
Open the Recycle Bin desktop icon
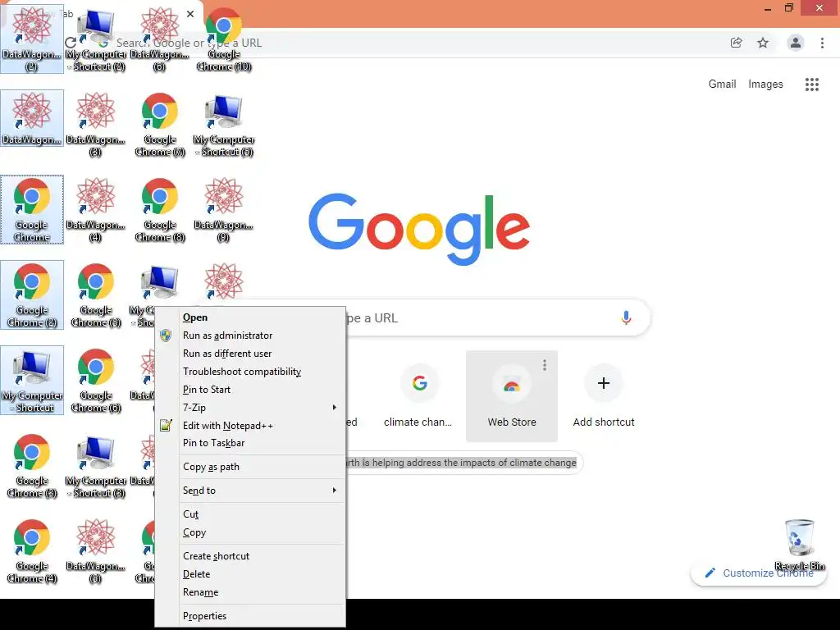point(799,545)
